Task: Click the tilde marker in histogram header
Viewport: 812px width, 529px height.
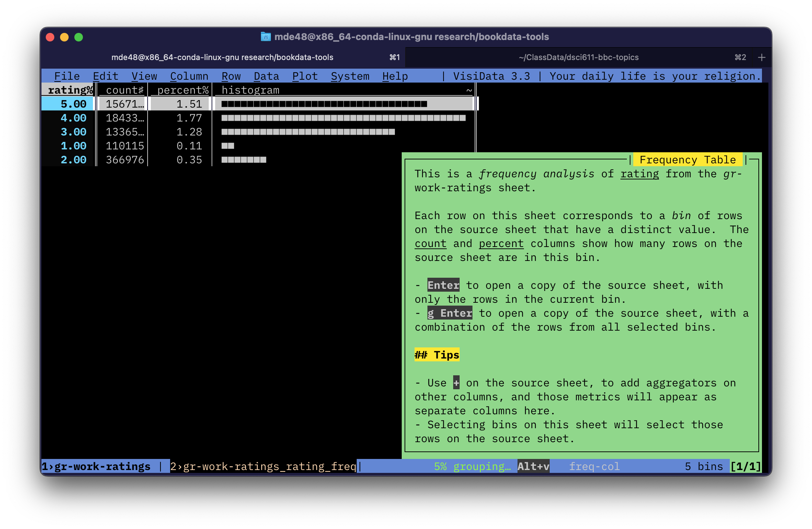Action: pyautogui.click(x=469, y=90)
